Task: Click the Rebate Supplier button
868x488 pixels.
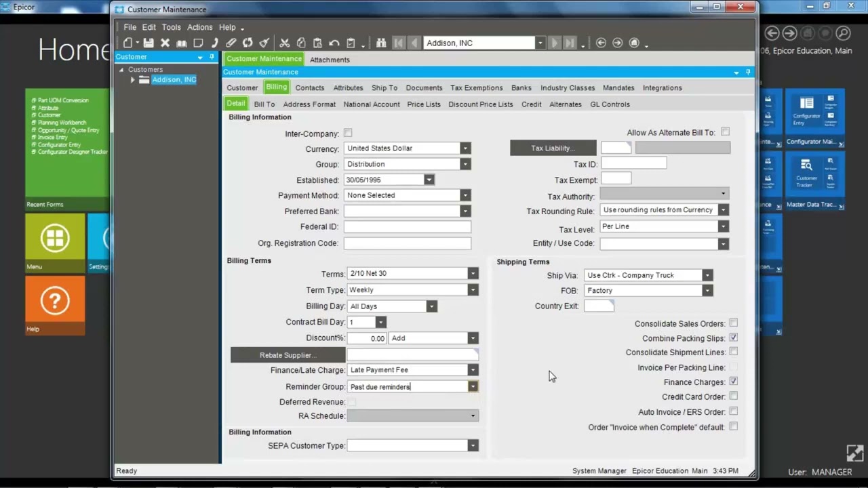Action: point(288,355)
